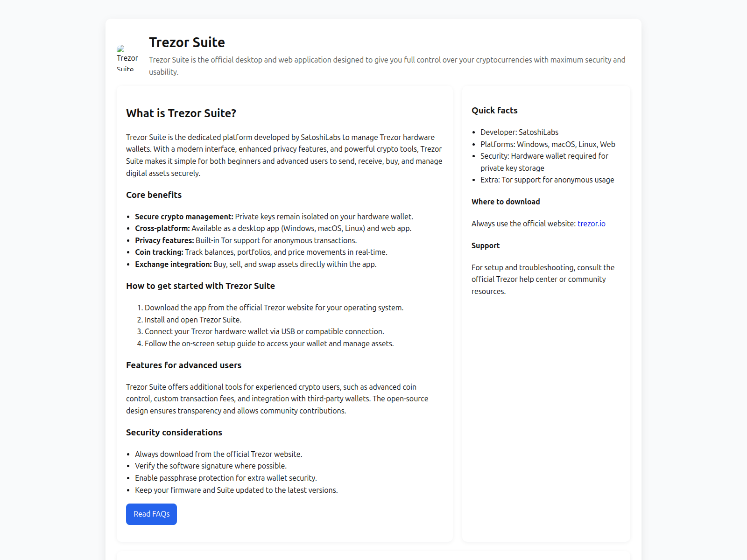Click the "Exchange integration" bullet item
The height and width of the screenshot is (560, 747).
point(255,264)
